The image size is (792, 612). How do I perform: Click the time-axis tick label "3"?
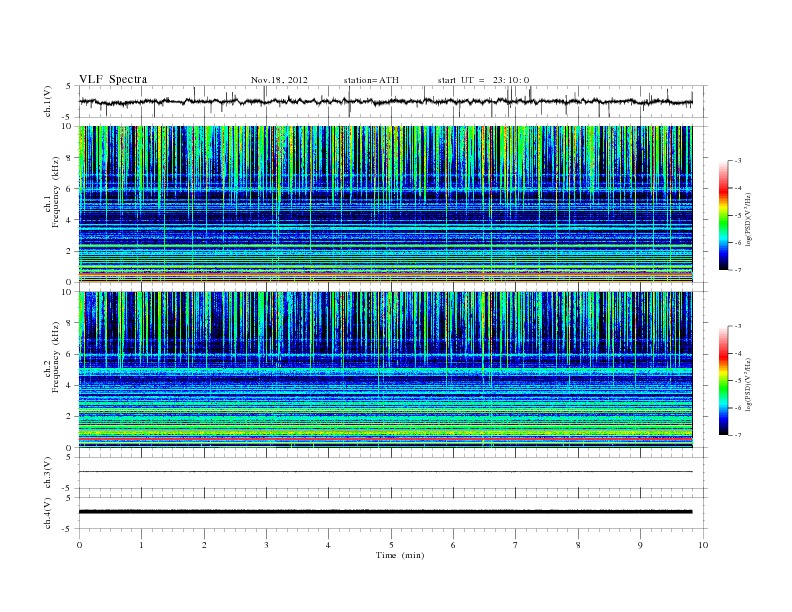click(x=266, y=545)
